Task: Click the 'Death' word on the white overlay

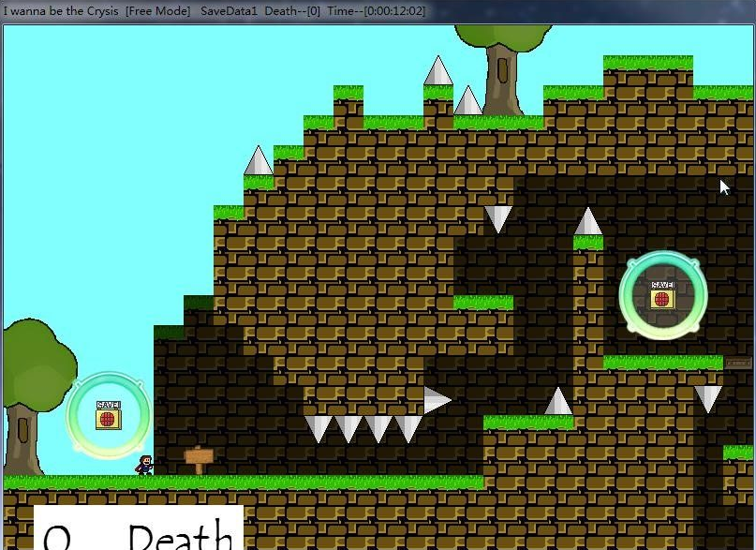Action: click(181, 535)
